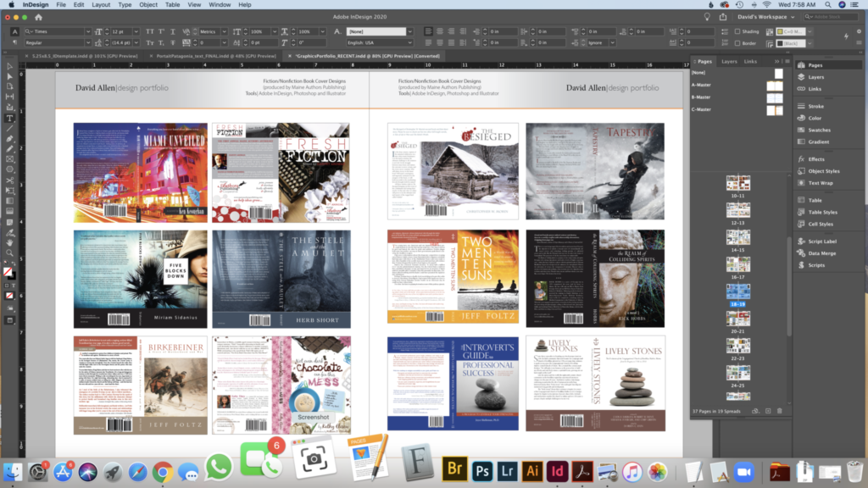The image size is (868, 488).
Task: Select the Gradient Swatch tool
Action: click(x=9, y=201)
